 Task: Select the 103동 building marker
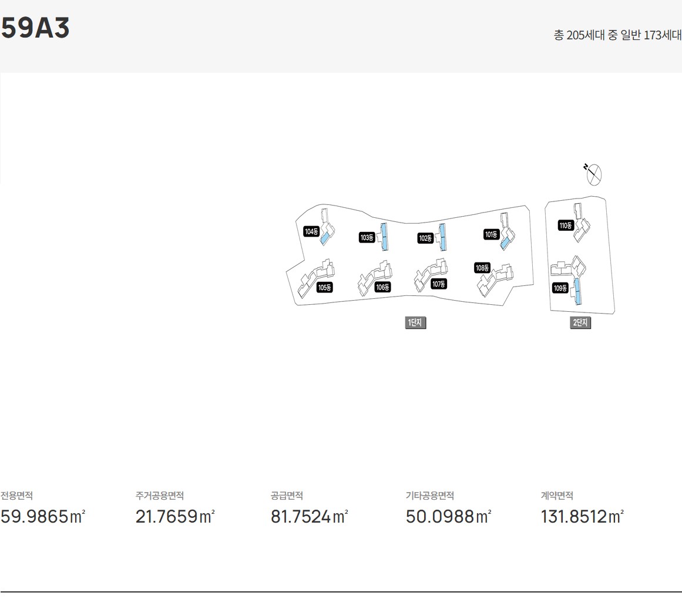(367, 238)
